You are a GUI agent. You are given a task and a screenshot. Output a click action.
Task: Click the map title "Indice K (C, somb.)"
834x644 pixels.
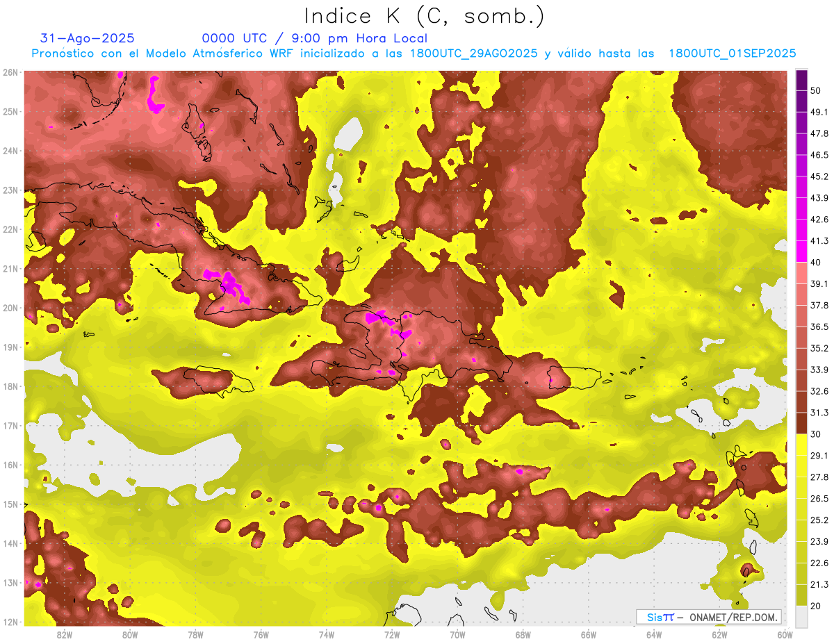click(424, 17)
